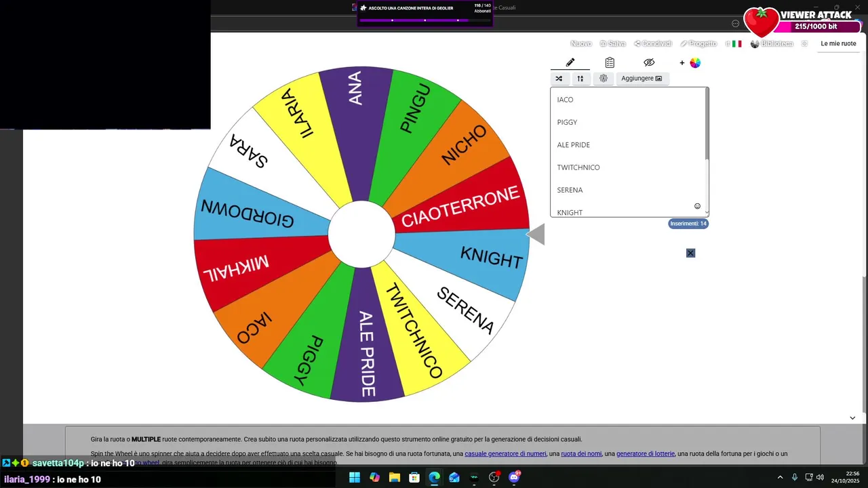Click Salva to save the wheel
Image resolution: width=868 pixels, height=488 pixels.
coord(613,43)
